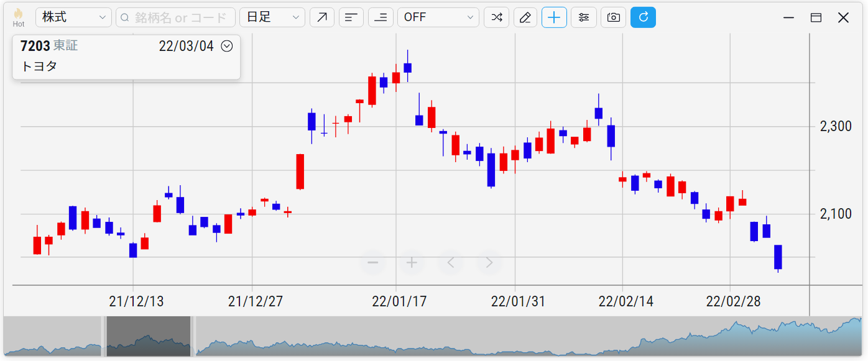This screenshot has width=868, height=361.
Task: Click the stock code 7203
Action: pyautogui.click(x=35, y=46)
